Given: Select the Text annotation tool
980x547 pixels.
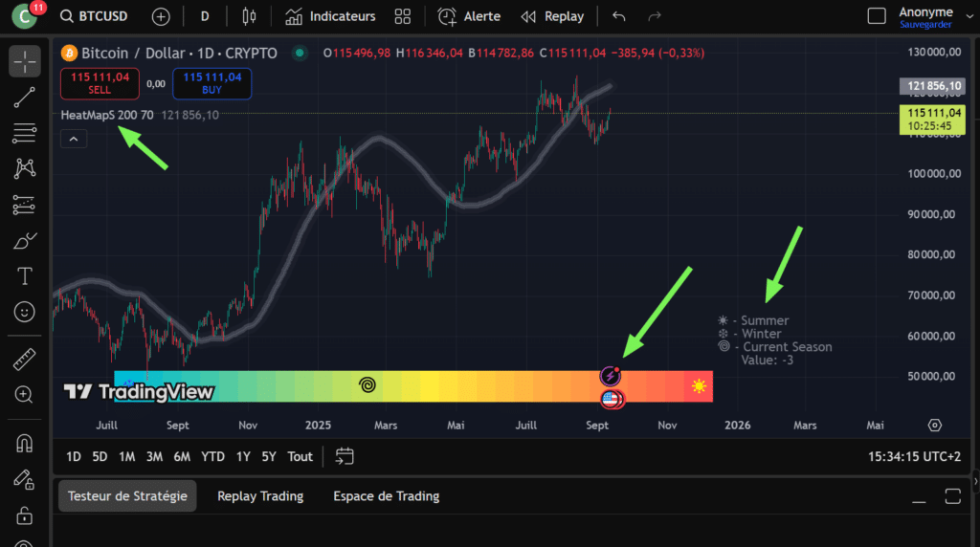Looking at the screenshot, I should pyautogui.click(x=24, y=276).
